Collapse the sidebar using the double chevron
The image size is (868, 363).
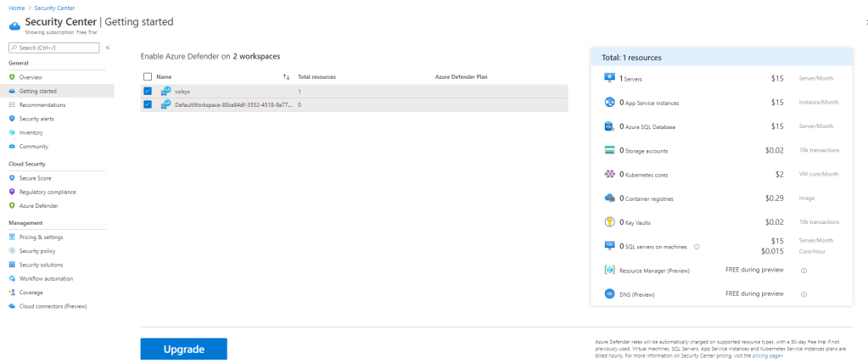pyautogui.click(x=108, y=47)
